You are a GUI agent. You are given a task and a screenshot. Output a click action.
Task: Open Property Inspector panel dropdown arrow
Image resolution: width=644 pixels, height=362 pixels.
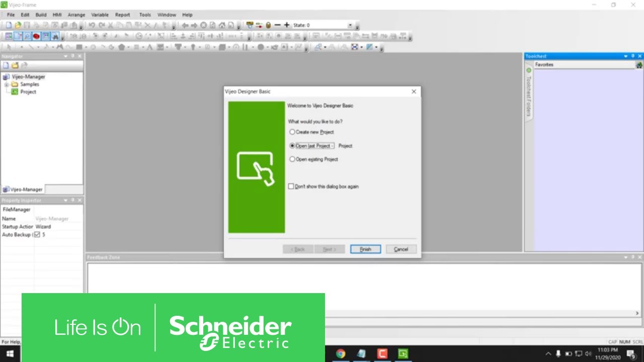66,200
